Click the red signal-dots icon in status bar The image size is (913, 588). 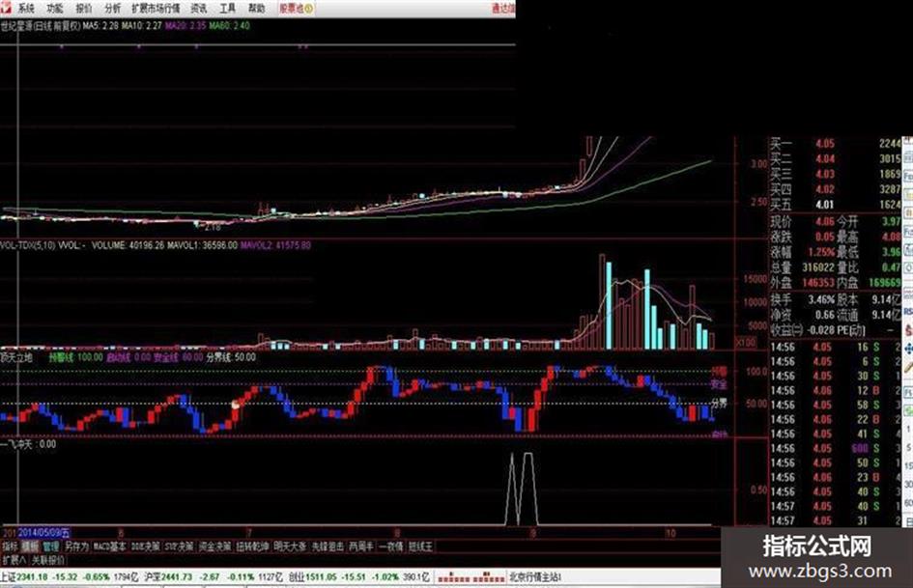pyautogui.click(x=471, y=577)
